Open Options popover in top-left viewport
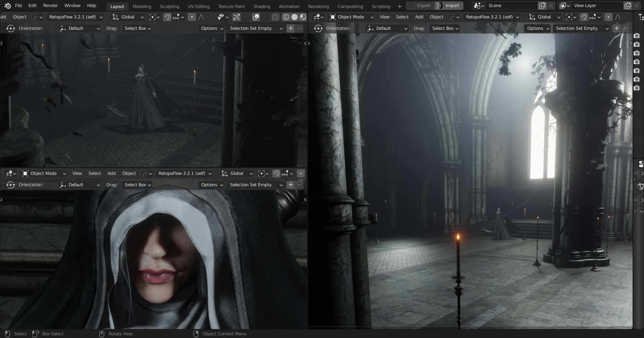 point(211,28)
